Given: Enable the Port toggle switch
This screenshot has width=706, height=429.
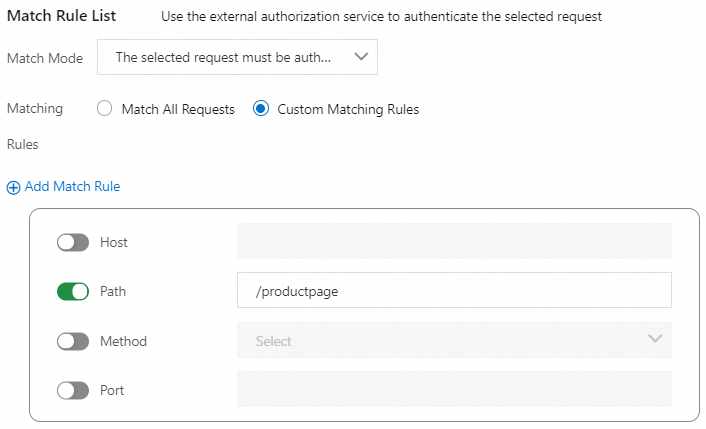Looking at the screenshot, I should tap(73, 390).
